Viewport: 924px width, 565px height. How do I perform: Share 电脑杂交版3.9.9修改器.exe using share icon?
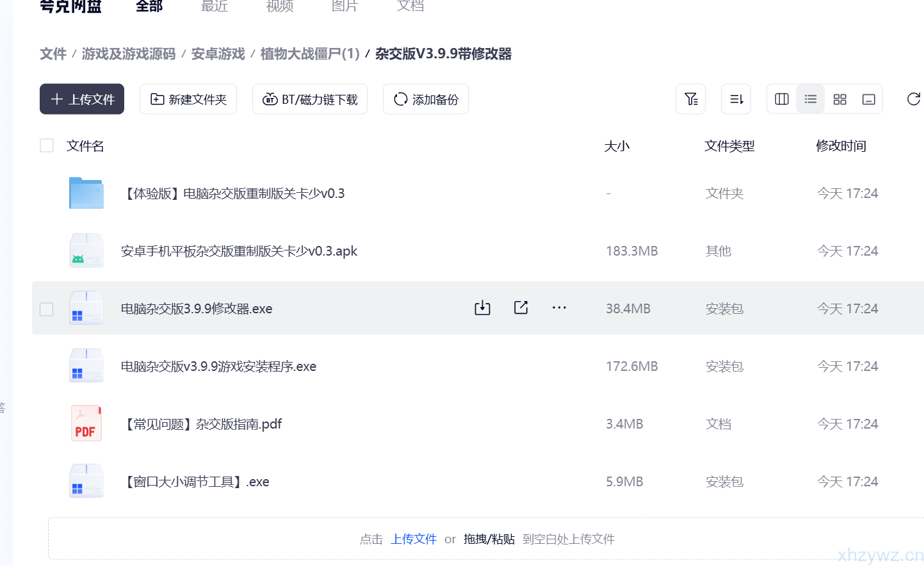click(521, 307)
